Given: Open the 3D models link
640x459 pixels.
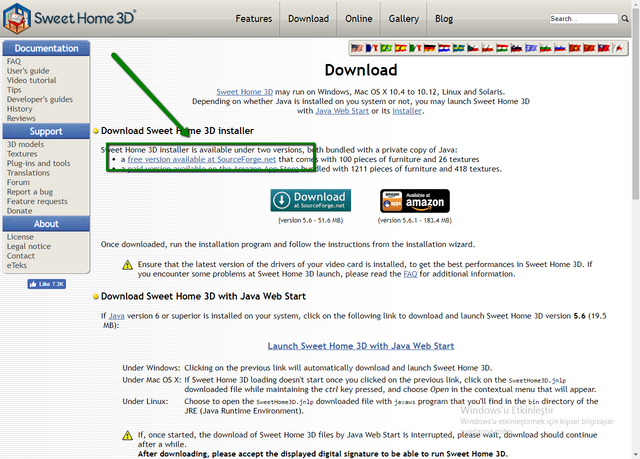Looking at the screenshot, I should 25,144.
